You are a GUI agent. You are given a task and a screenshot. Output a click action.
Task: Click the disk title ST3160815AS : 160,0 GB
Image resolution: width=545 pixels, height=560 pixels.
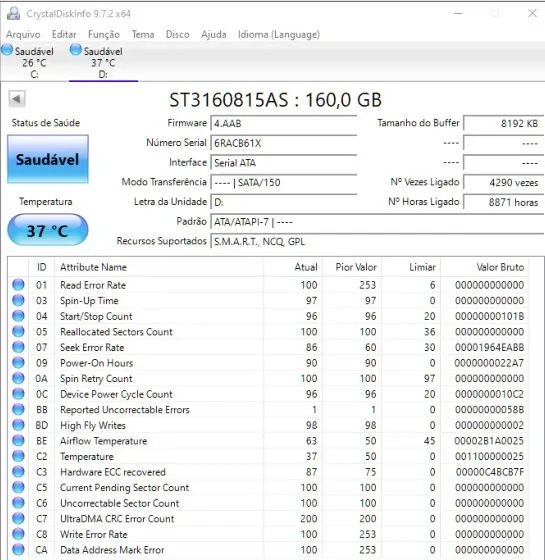[275, 100]
